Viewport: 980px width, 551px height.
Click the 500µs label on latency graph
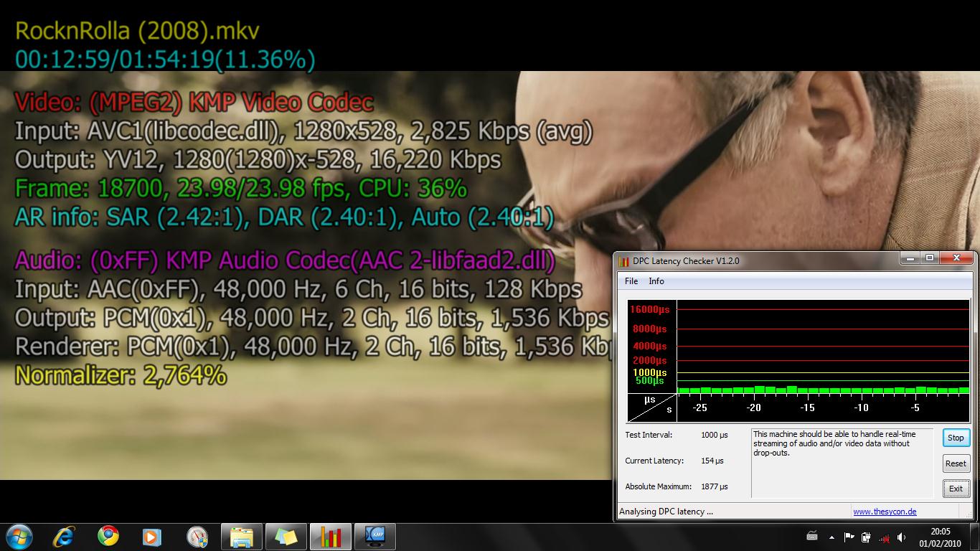651,380
